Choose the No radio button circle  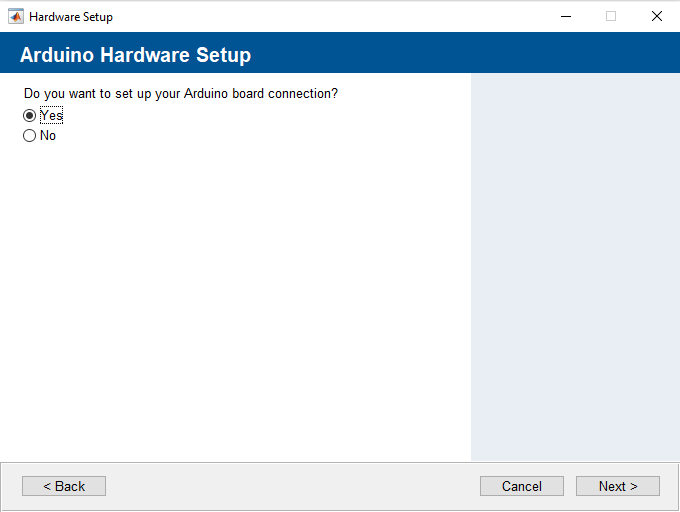click(x=29, y=136)
